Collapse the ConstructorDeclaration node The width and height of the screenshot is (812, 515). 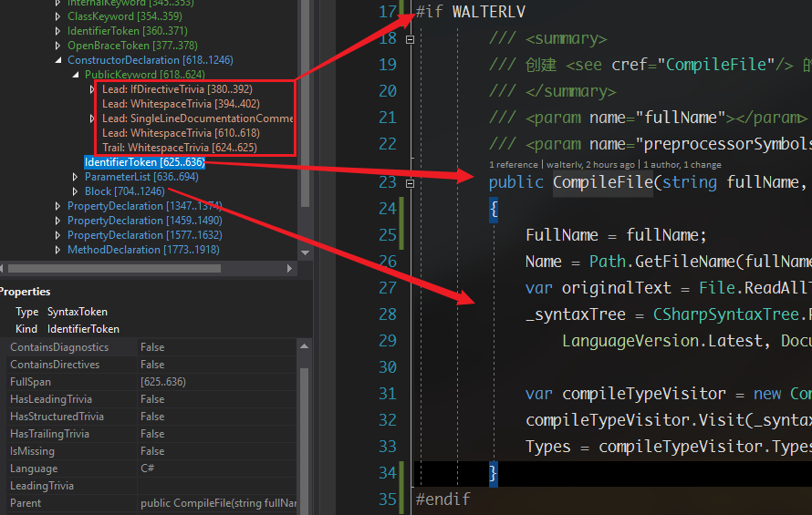pyautogui.click(x=58, y=60)
